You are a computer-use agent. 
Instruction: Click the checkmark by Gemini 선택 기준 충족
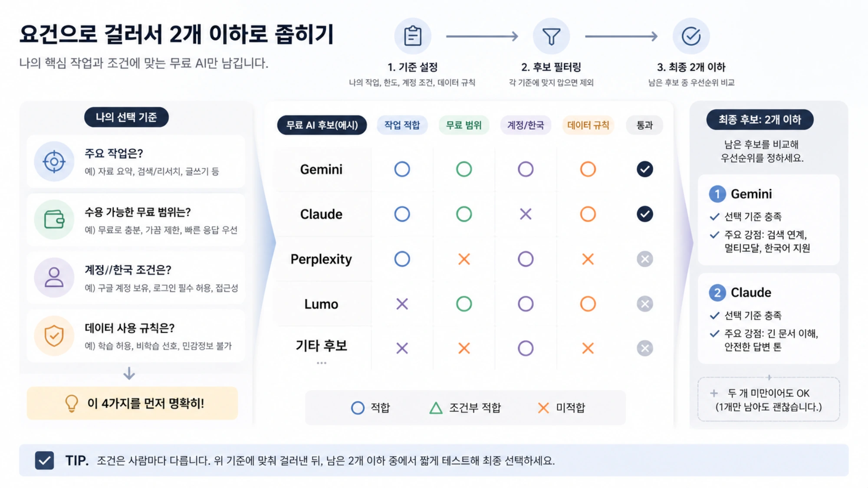tap(714, 217)
